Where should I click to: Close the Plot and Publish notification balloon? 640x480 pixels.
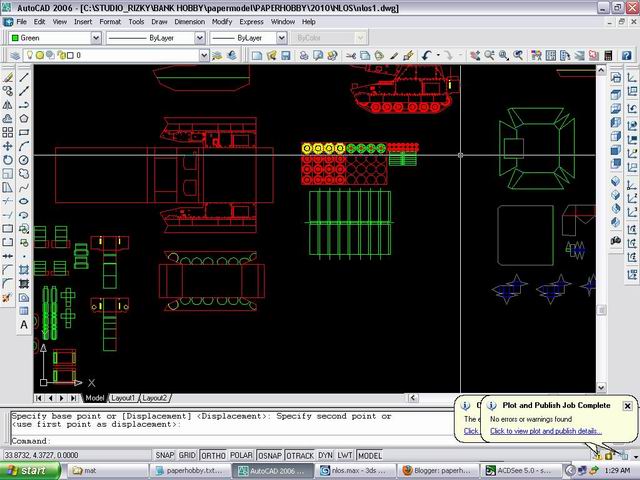pos(627,406)
